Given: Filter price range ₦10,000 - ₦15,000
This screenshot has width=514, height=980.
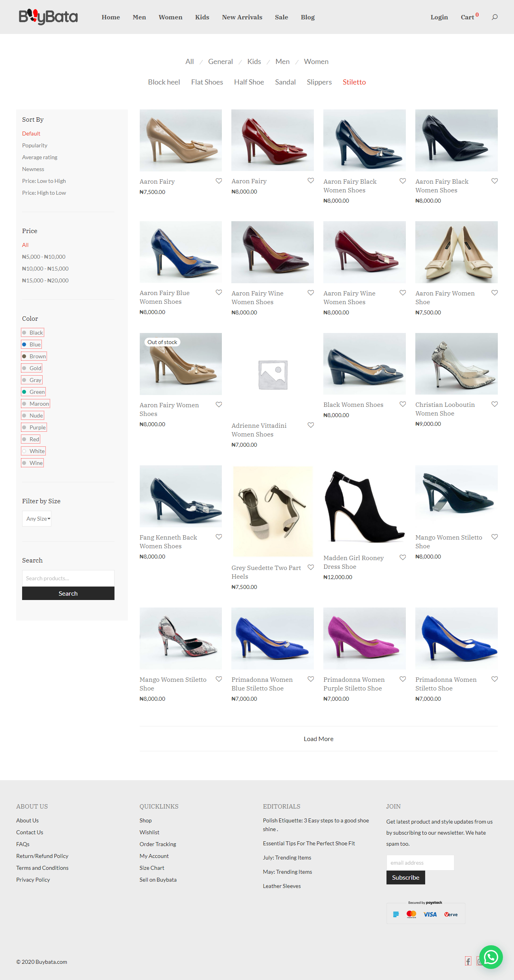Looking at the screenshot, I should [x=45, y=269].
